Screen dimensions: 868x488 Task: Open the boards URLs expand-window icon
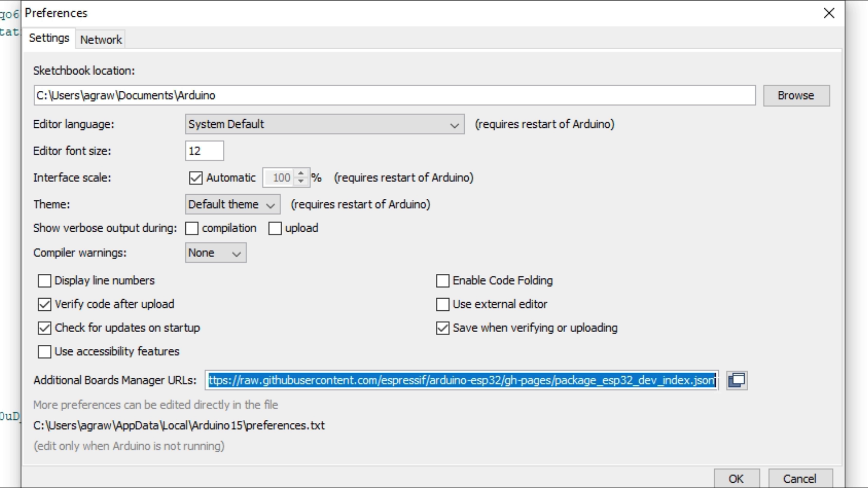click(x=736, y=380)
